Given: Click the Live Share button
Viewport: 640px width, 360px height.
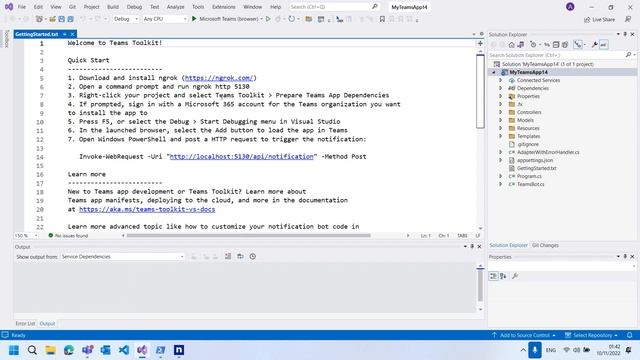Looking at the screenshot, I should pyautogui.click(x=599, y=19).
